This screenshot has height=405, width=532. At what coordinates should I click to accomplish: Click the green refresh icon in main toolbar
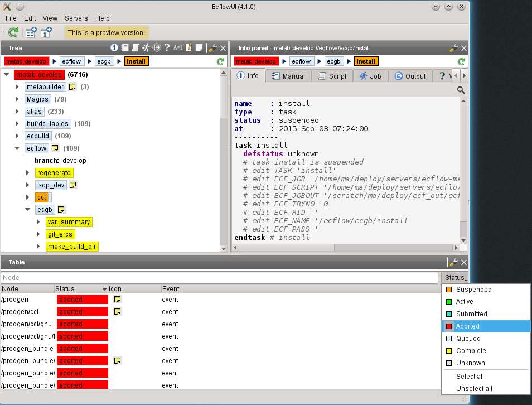point(13,32)
